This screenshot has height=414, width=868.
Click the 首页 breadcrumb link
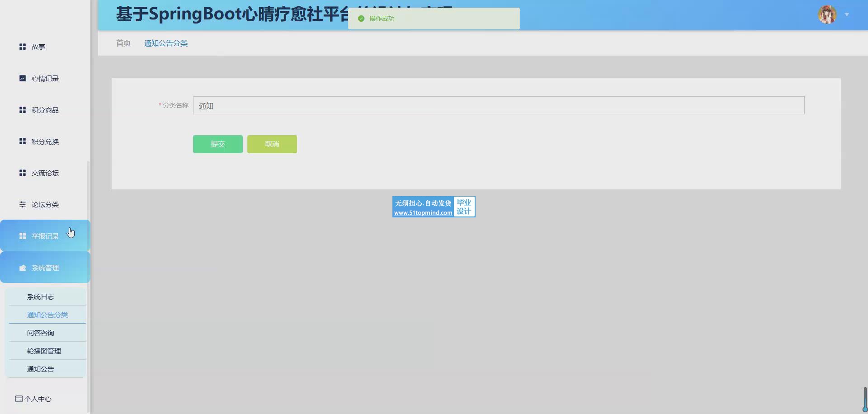(x=123, y=43)
